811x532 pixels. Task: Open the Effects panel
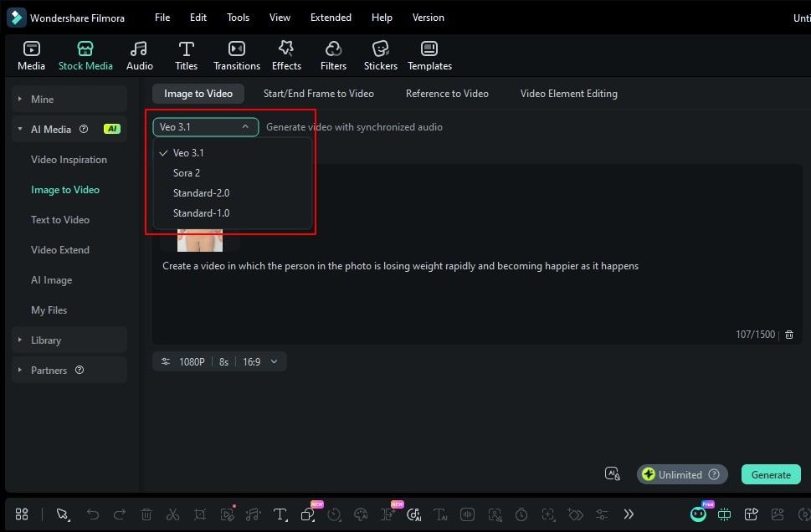[286, 54]
